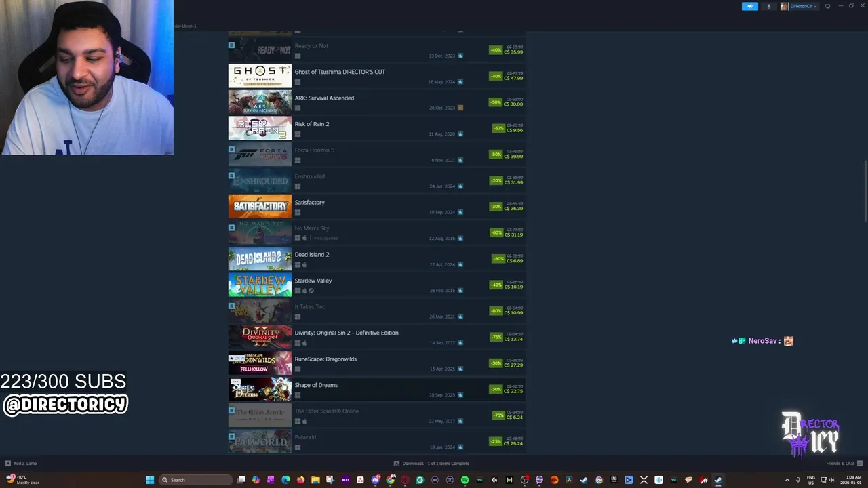
Task: Click the in-library marker on Forza Horizon 5
Action: [231, 150]
